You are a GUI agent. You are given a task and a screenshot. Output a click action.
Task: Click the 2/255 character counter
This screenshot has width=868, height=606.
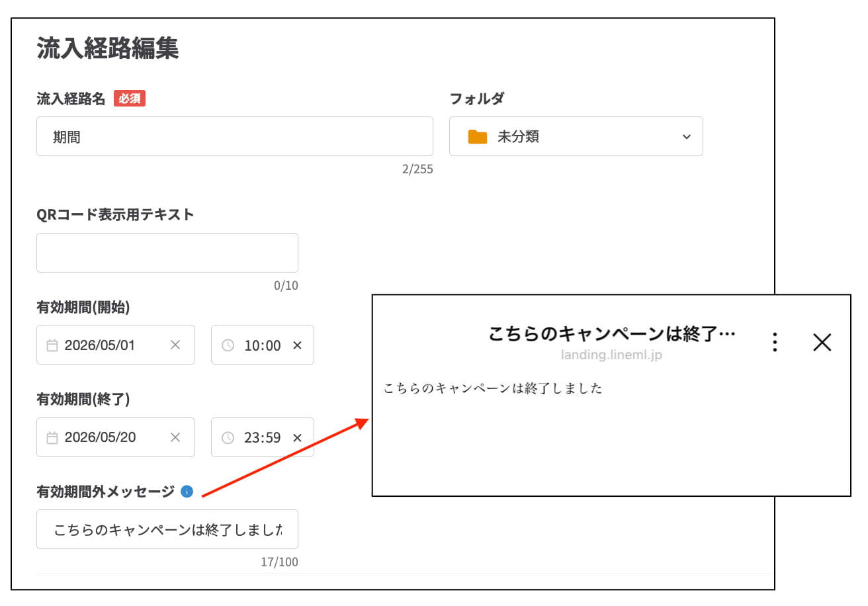(417, 169)
